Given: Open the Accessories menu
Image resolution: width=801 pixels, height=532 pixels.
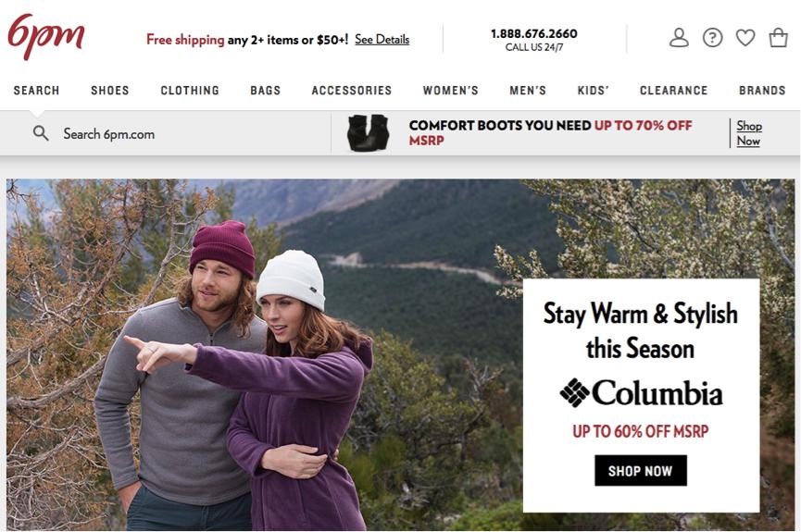Looking at the screenshot, I should [x=352, y=91].
